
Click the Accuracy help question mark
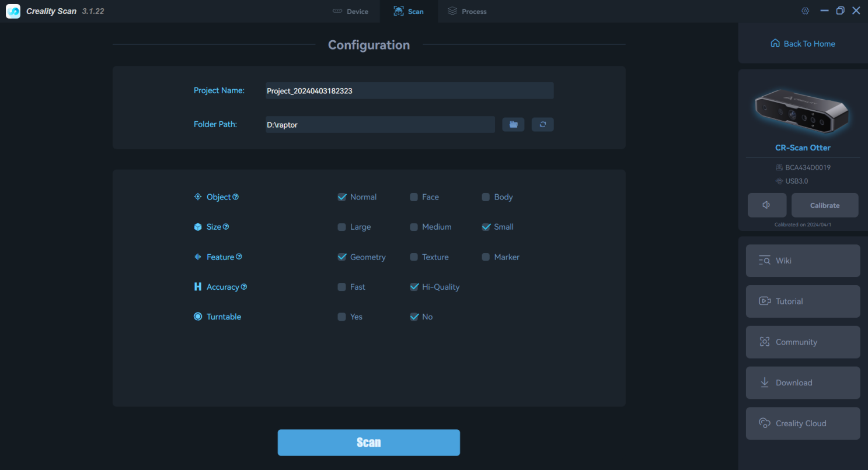(244, 287)
